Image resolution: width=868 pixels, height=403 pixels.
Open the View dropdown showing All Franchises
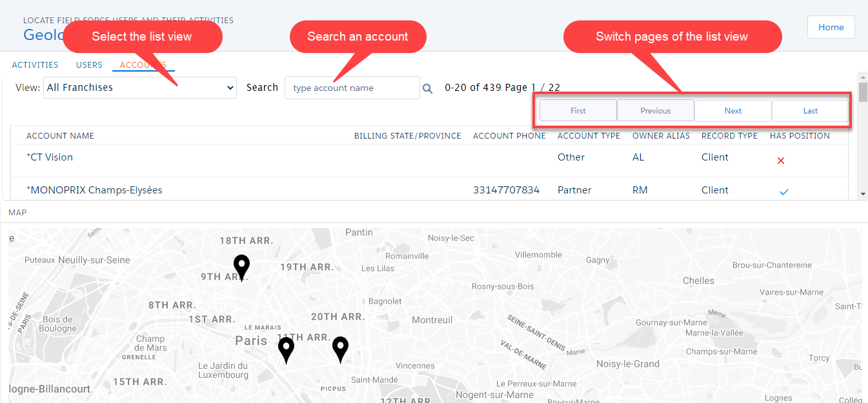[139, 87]
